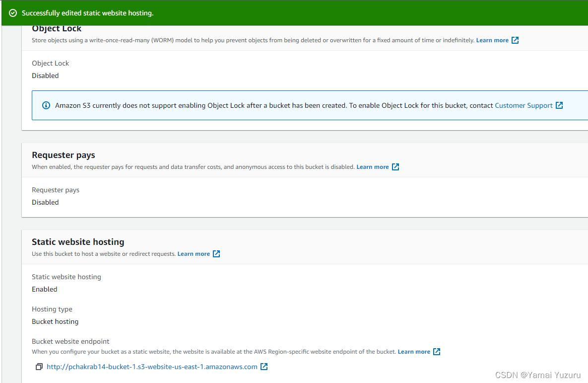Open the Customer Support link
This screenshot has height=383, width=588.
523,105
